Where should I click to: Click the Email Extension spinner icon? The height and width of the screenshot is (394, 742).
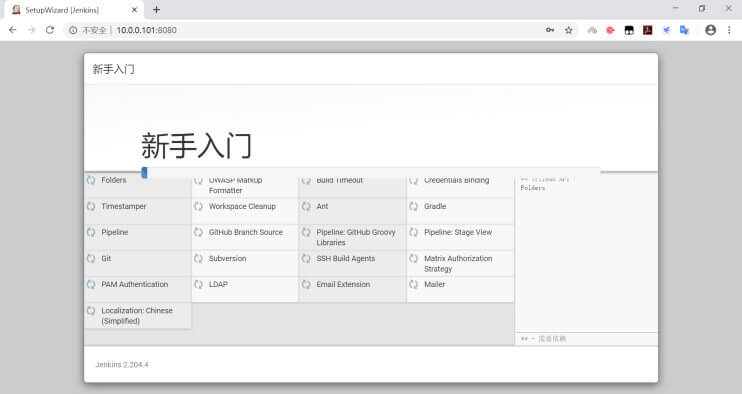coord(306,284)
